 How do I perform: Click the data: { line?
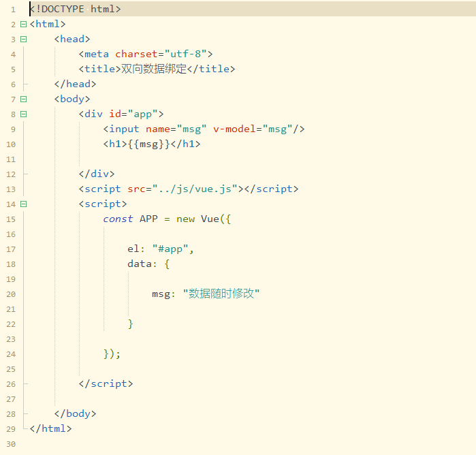[148, 264]
